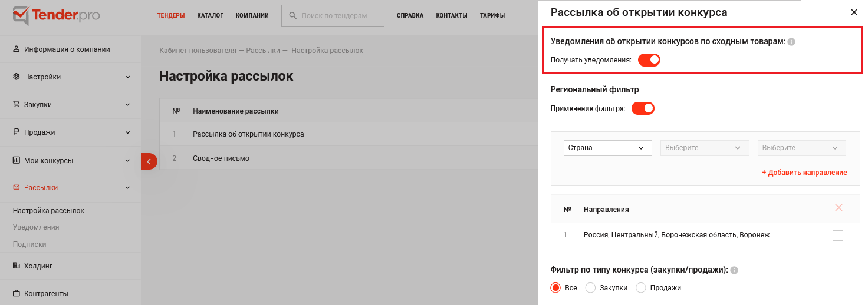Click the Добавить направление link
Viewport: 868px width, 305px height.
(x=804, y=173)
